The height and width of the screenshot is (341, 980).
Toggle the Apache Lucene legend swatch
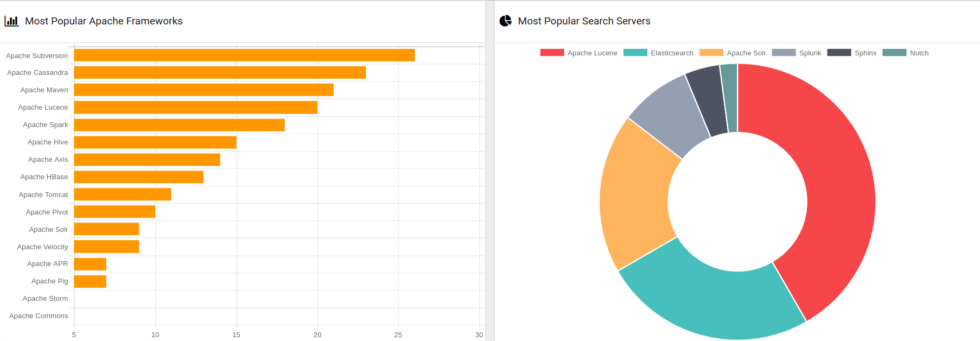click(x=552, y=53)
